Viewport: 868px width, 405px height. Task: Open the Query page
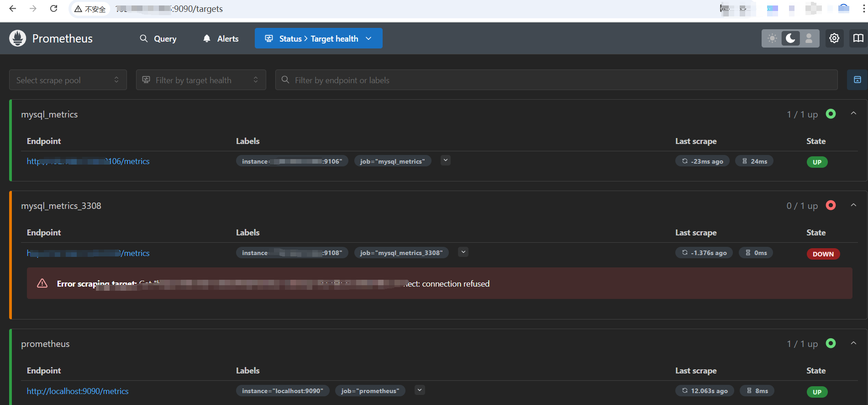(x=158, y=38)
